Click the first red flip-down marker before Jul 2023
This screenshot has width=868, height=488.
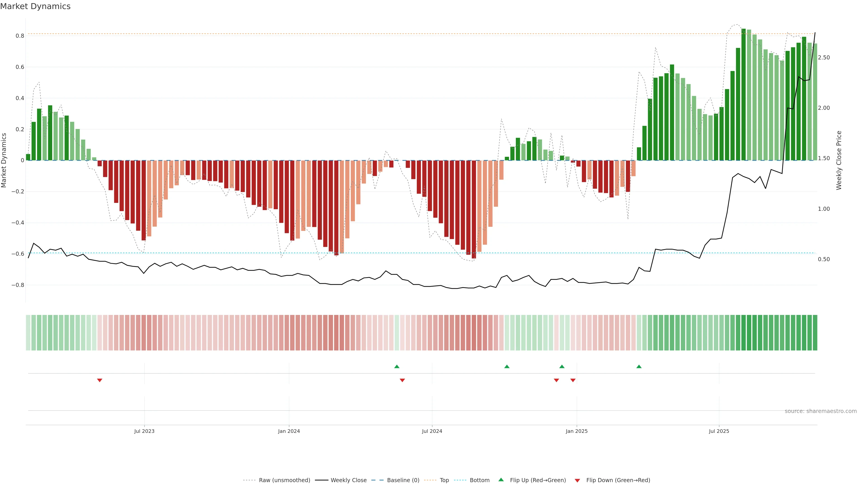pyautogui.click(x=99, y=380)
